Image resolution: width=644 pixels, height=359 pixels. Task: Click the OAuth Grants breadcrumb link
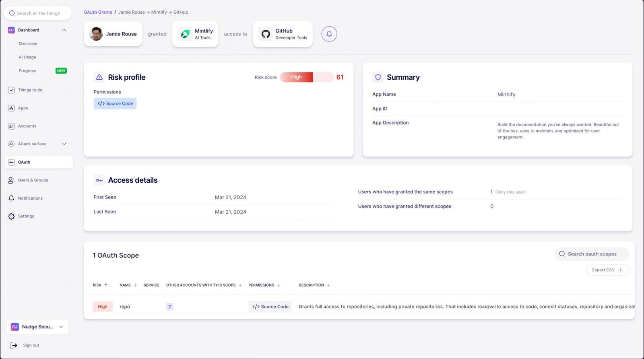98,12
